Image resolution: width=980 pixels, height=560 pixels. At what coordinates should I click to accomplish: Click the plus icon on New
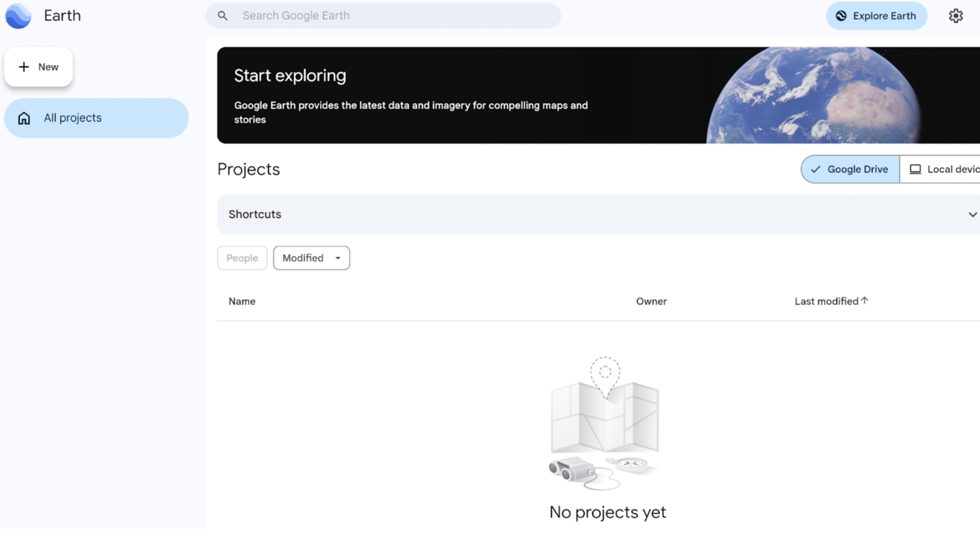[x=23, y=67]
